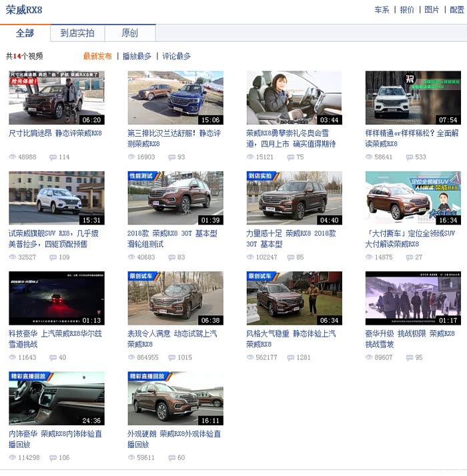Click comment icon next to 1281
This screenshot has width=467, height=476.
[x=290, y=357]
